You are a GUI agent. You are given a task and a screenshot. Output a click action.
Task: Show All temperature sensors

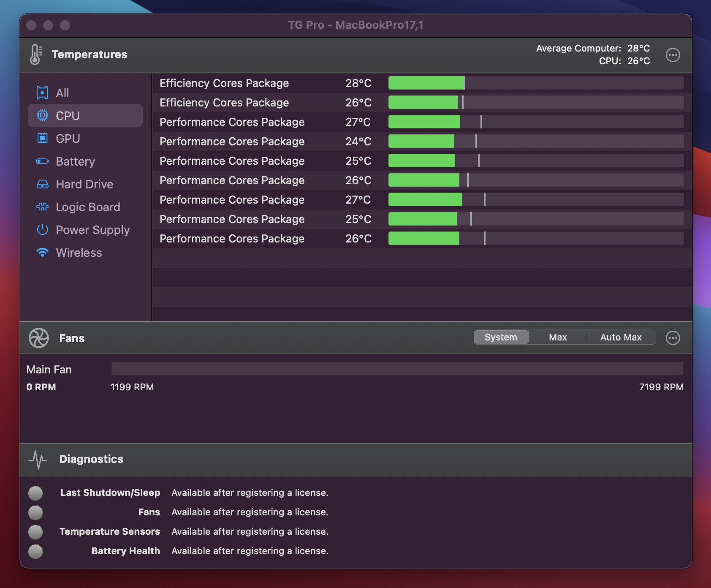85,93
